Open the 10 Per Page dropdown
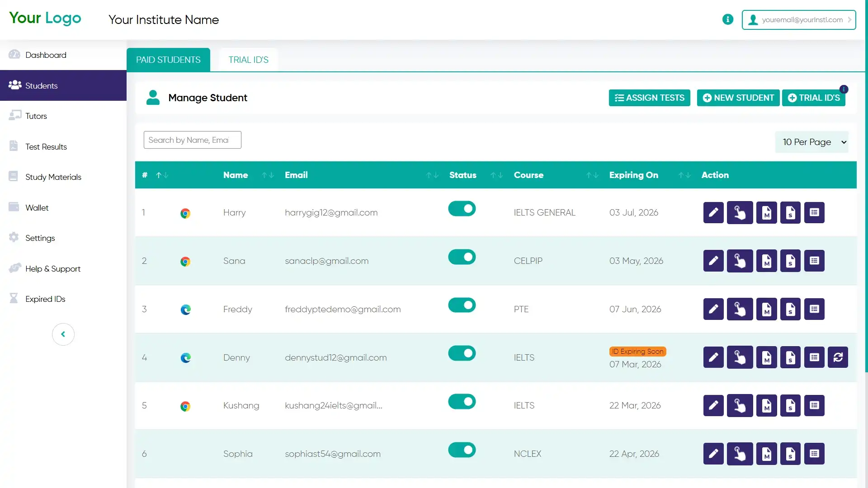Viewport: 868px width, 488px height. [812, 142]
